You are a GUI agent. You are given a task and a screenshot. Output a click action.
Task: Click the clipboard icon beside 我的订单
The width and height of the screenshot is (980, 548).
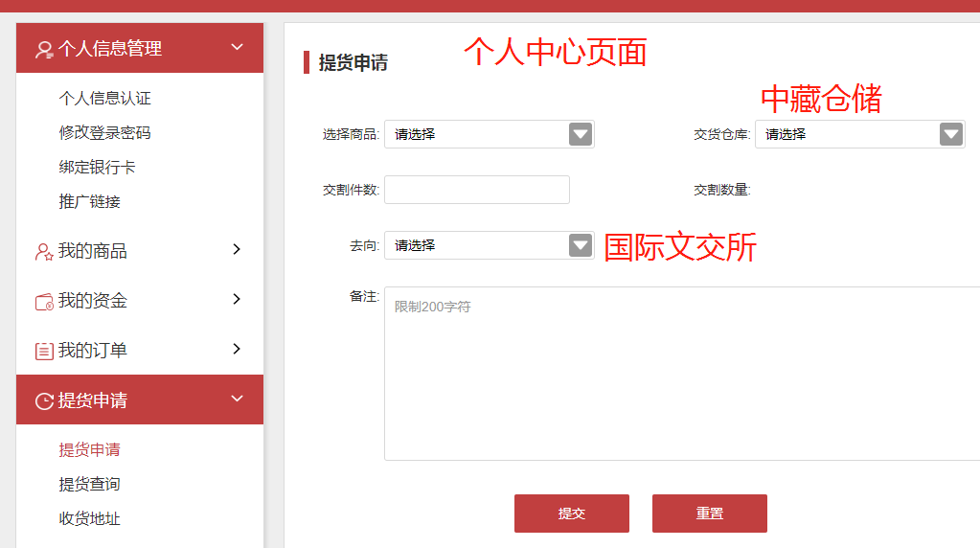[x=44, y=352]
